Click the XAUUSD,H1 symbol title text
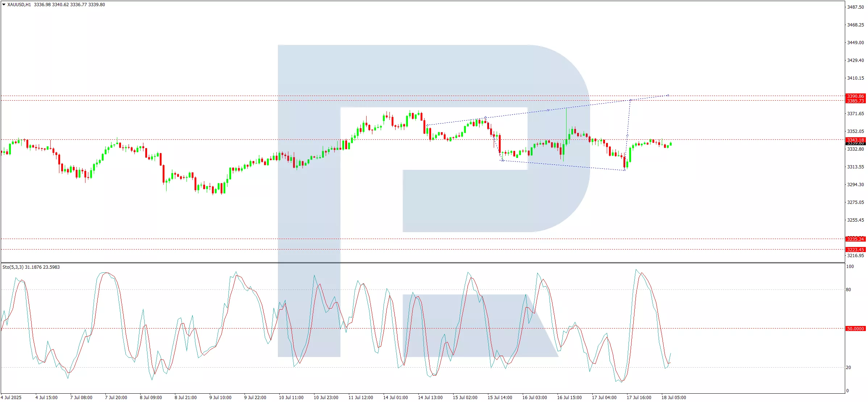 [x=19, y=5]
